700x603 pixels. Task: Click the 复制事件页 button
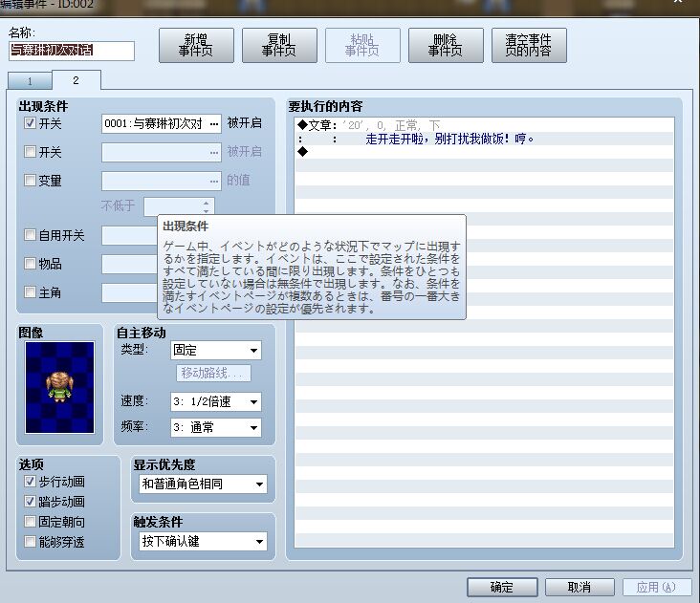pos(279,45)
